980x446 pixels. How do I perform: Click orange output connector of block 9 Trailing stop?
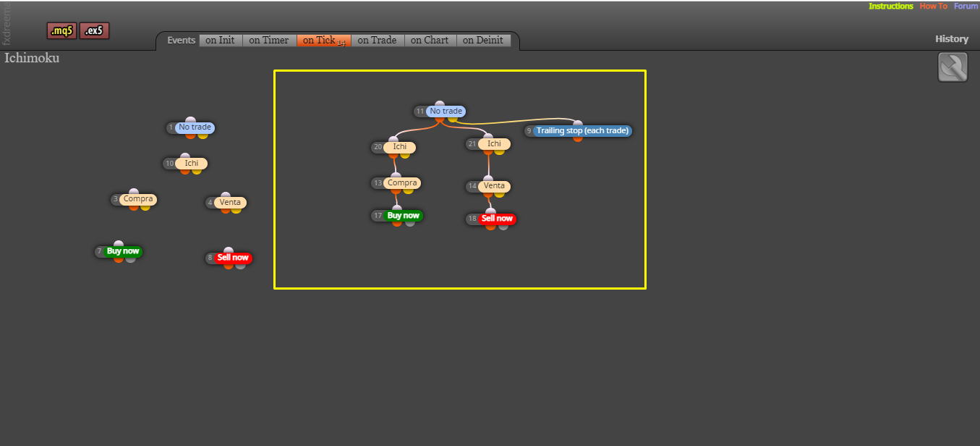coord(578,138)
